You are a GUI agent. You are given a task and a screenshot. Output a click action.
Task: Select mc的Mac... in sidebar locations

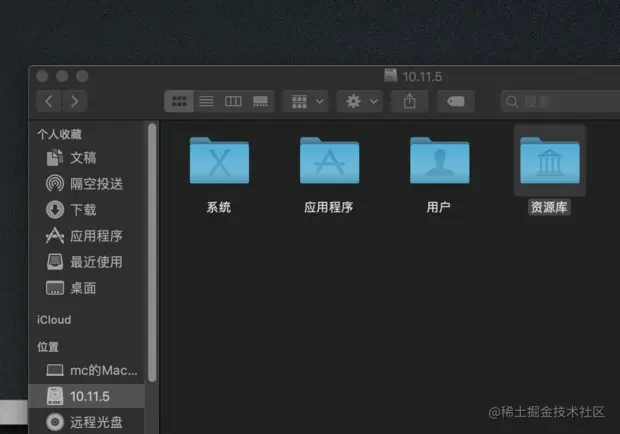[87, 370]
